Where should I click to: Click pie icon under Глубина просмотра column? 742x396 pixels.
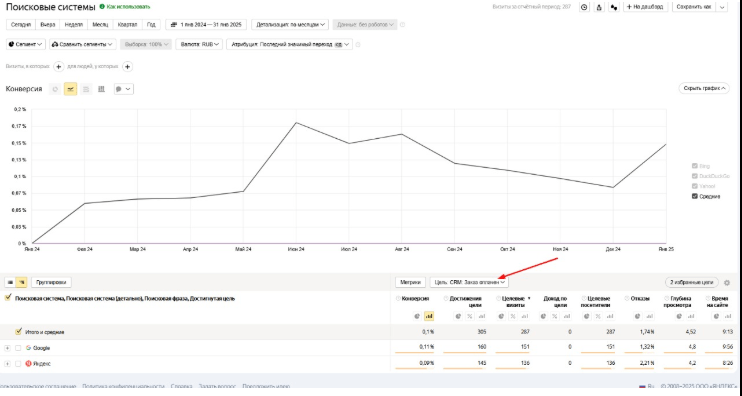(x=679, y=316)
